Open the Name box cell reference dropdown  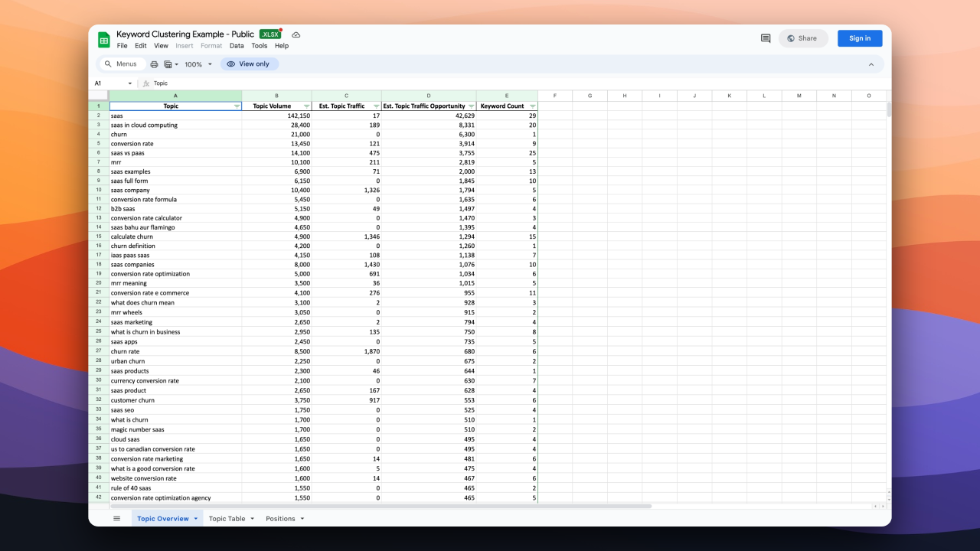point(130,83)
